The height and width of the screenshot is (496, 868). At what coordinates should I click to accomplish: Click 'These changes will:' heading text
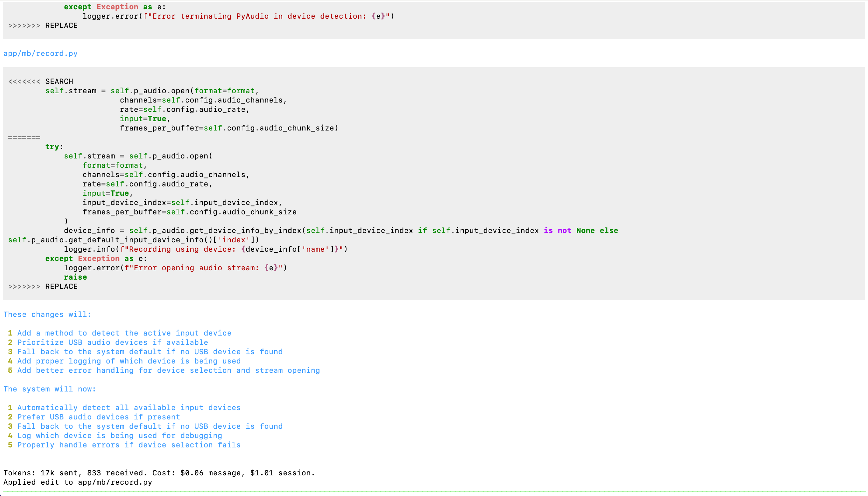tap(47, 315)
